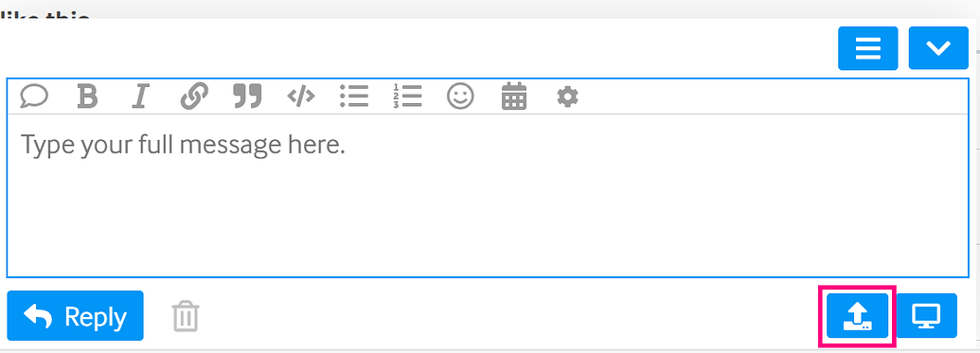
Task: Submit the post with the Reply button
Action: pos(75,315)
